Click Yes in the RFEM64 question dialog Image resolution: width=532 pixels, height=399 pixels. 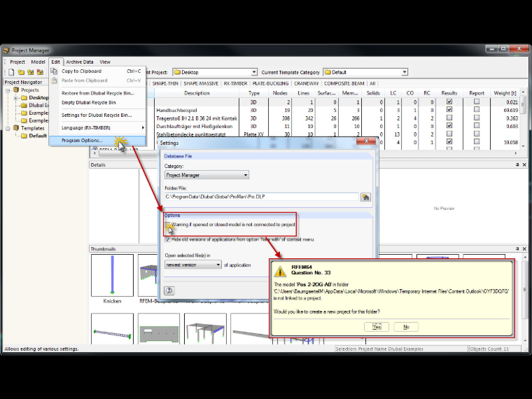click(377, 327)
